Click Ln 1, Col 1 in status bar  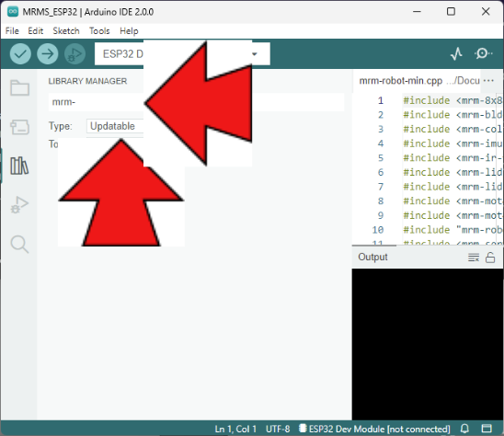(x=235, y=429)
